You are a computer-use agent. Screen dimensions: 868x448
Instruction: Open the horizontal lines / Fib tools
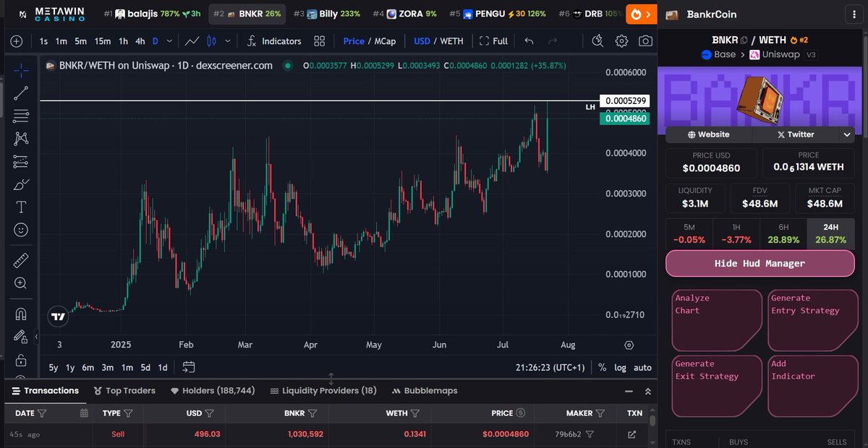pos(21,115)
